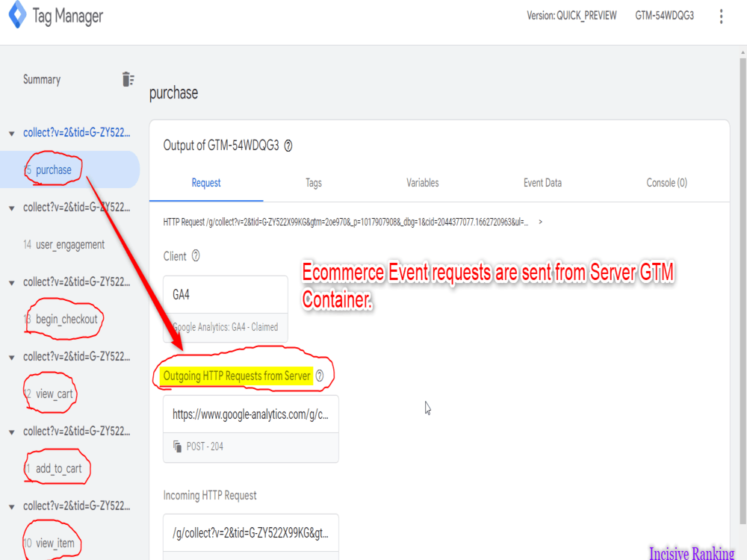Collapse the collect group above view_item
Image resolution: width=747 pixels, height=560 pixels.
tap(11, 507)
